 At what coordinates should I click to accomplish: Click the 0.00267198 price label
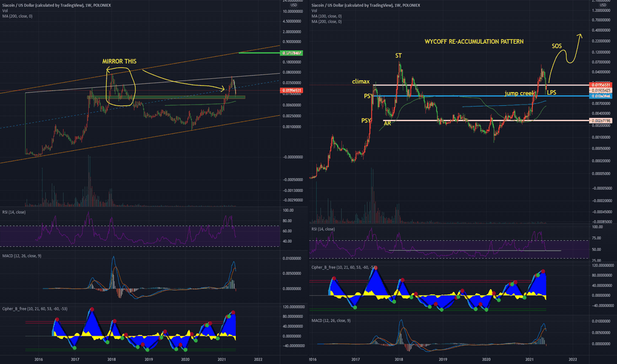pyautogui.click(x=600, y=120)
